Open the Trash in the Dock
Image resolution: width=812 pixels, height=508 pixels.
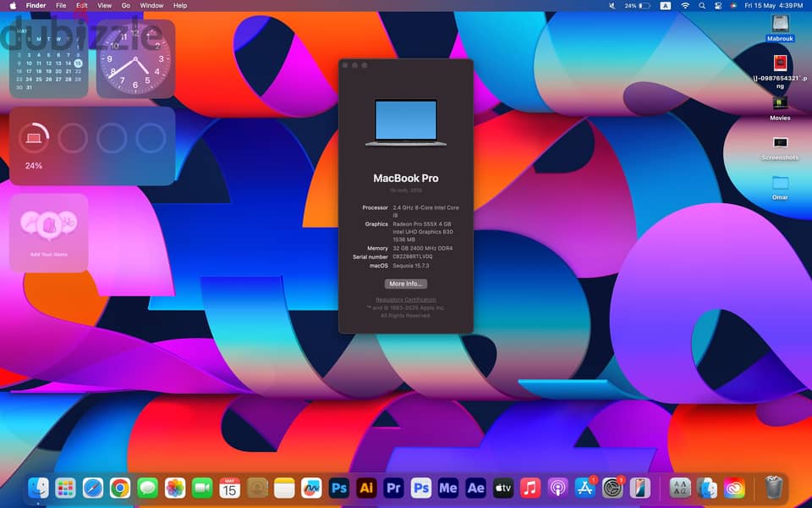click(774, 488)
